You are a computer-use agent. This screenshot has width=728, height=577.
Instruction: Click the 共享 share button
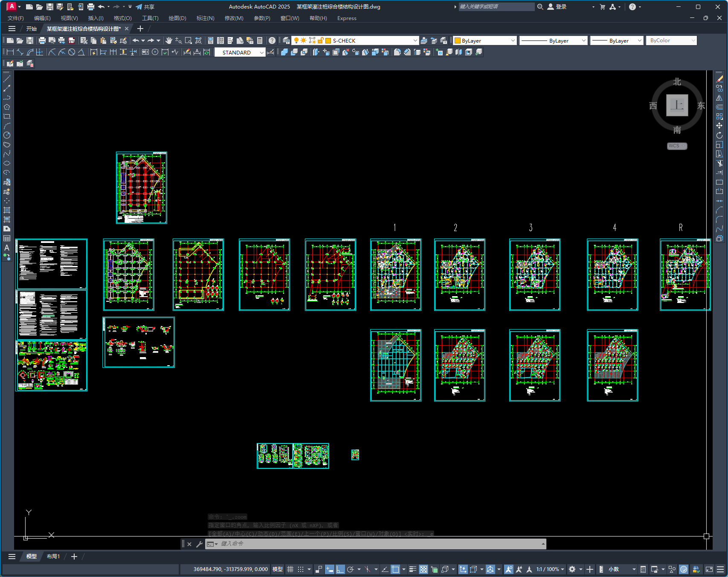coord(145,7)
